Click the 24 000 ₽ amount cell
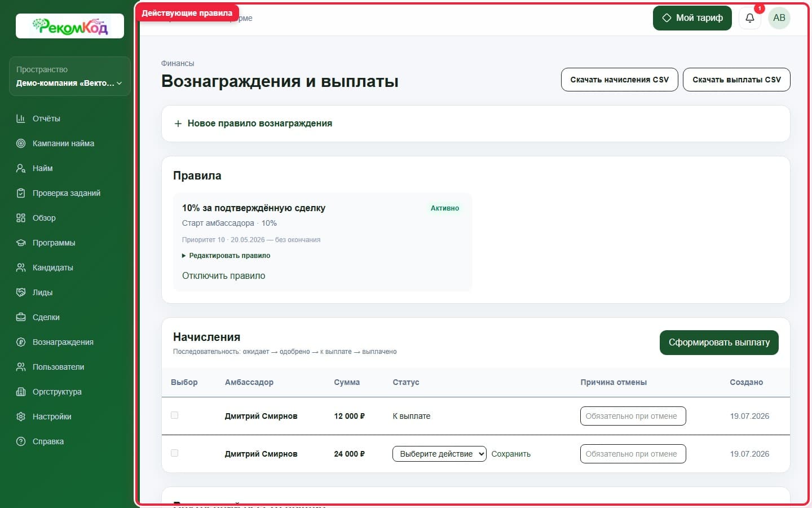 pos(349,454)
